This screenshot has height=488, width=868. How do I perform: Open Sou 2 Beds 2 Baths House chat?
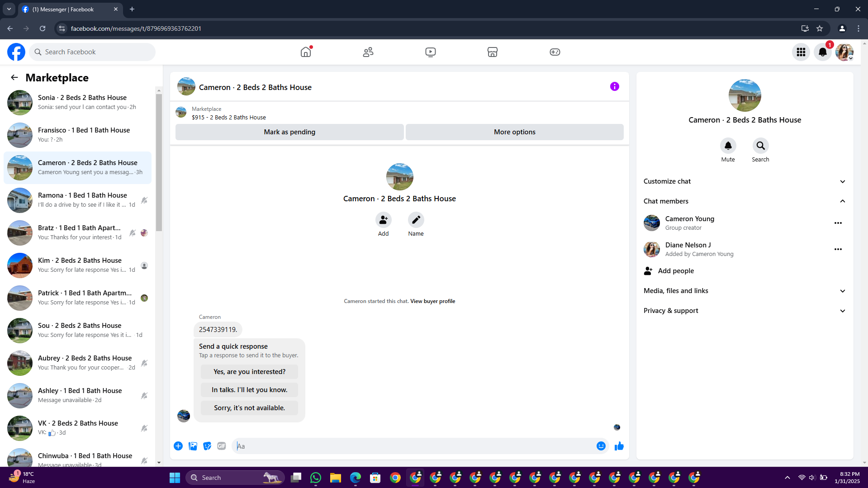[x=78, y=330]
